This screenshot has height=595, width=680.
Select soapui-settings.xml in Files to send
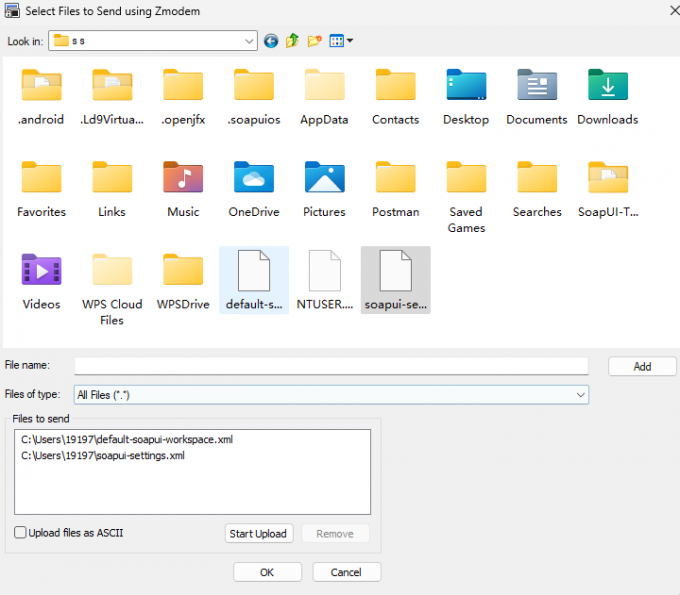[103, 455]
